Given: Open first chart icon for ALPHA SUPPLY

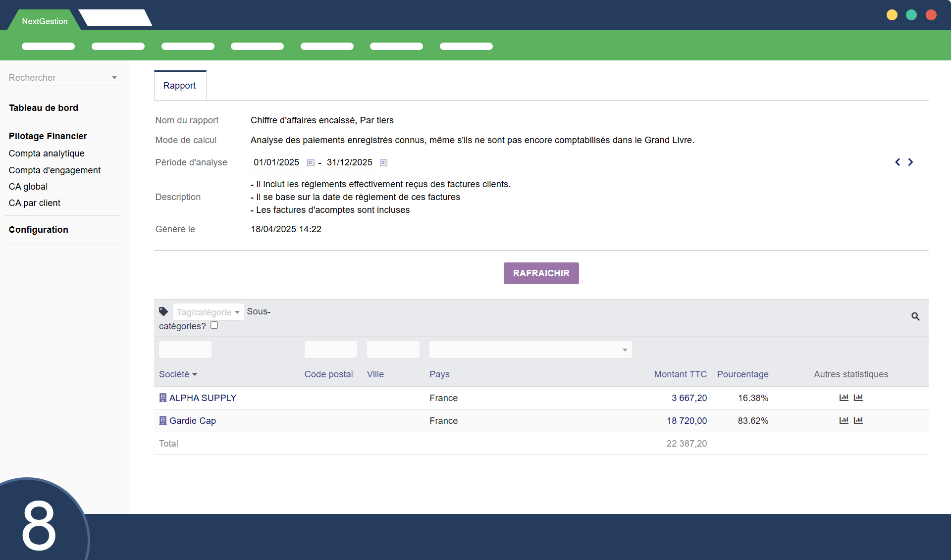Looking at the screenshot, I should point(844,398).
